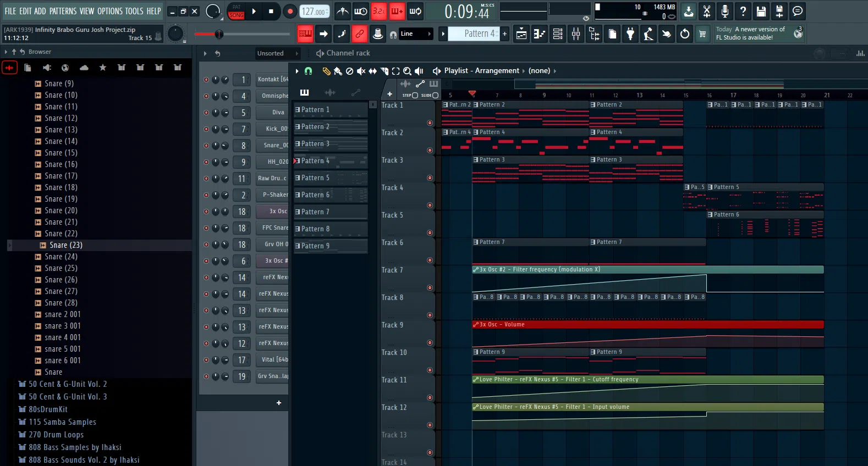Viewport: 868px width, 466px height.
Task: Select the Slip tool in Playlist toolbar
Action: point(372,71)
